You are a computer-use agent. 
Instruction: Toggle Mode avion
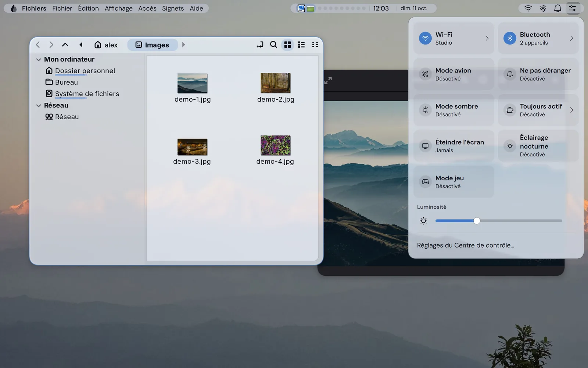pos(454,74)
